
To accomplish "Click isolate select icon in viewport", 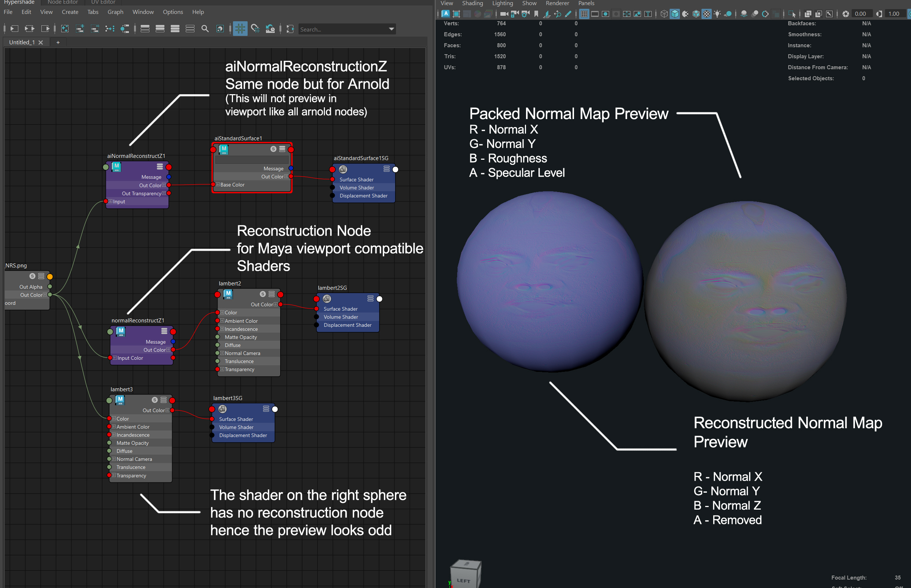I will coord(792,14).
